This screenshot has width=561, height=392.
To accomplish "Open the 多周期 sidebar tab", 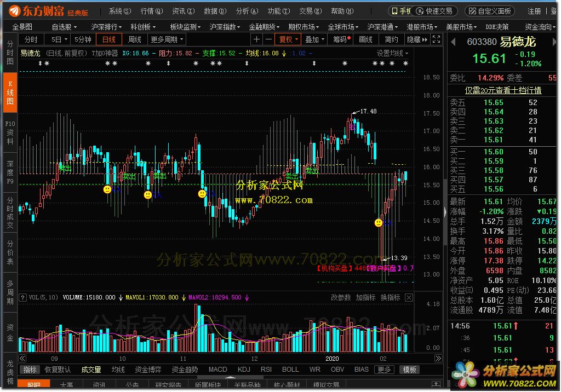I will [x=10, y=292].
